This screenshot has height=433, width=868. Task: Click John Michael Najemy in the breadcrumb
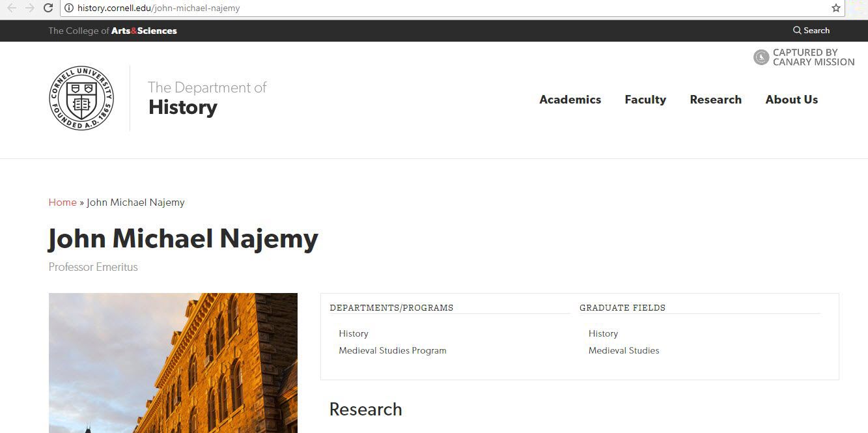tap(135, 203)
